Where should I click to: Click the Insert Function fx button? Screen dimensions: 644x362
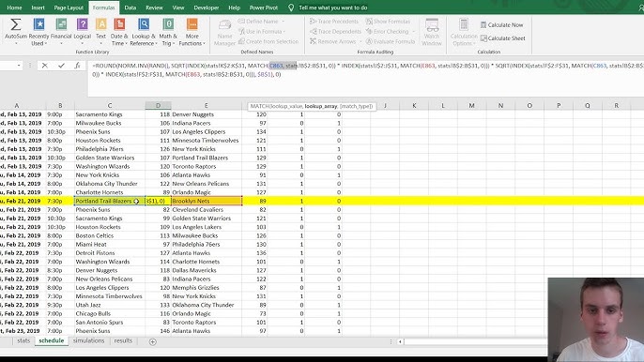click(77, 66)
